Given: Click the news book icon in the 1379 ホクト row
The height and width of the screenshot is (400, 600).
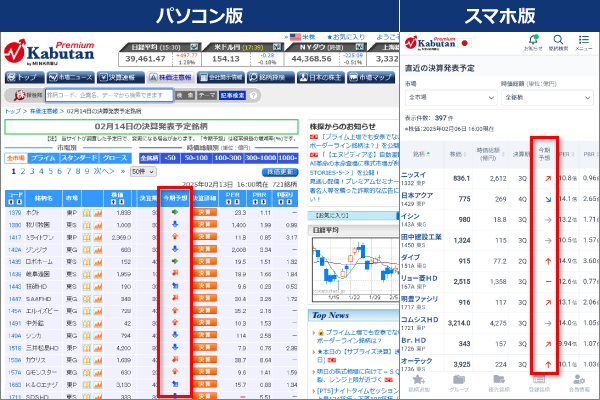Looking at the screenshot, I should pyautogui.click(x=87, y=212).
